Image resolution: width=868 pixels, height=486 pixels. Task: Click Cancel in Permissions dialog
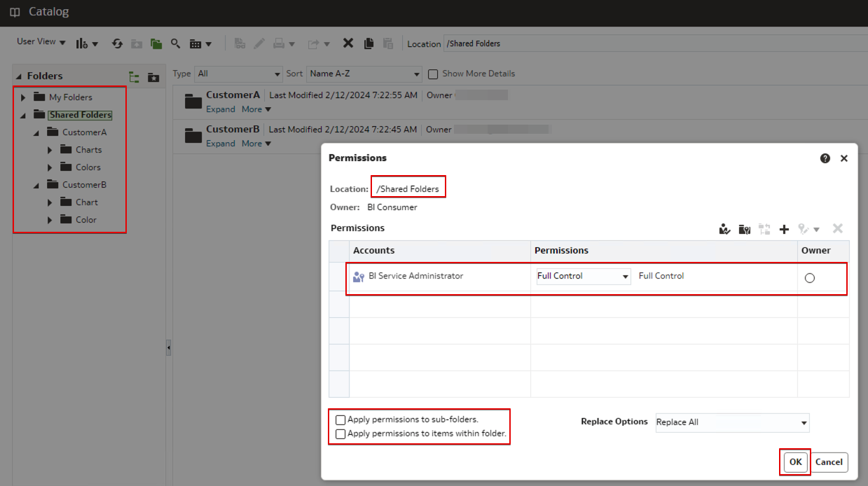click(829, 462)
